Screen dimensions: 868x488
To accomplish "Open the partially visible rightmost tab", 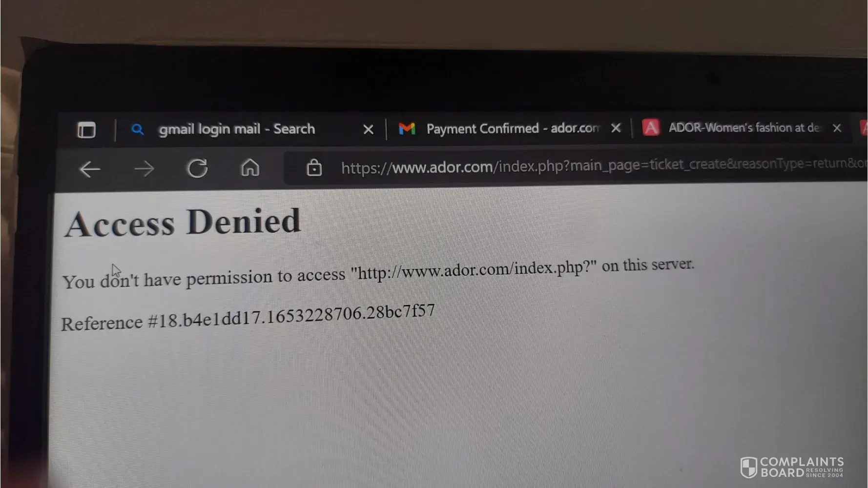I will [x=863, y=128].
